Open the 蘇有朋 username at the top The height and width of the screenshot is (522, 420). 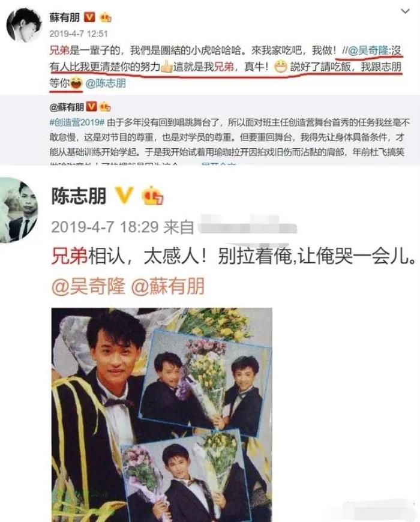point(65,17)
